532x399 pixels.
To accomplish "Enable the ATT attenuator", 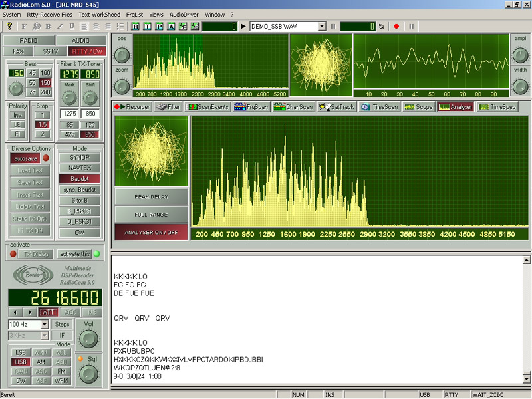I will pos(48,312).
